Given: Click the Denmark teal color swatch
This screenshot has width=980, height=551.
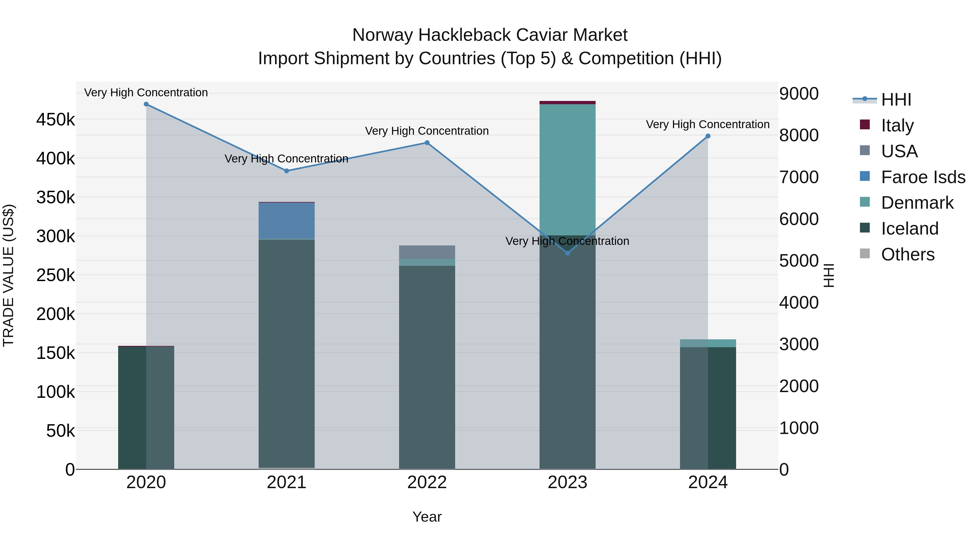Looking at the screenshot, I should (x=865, y=202).
